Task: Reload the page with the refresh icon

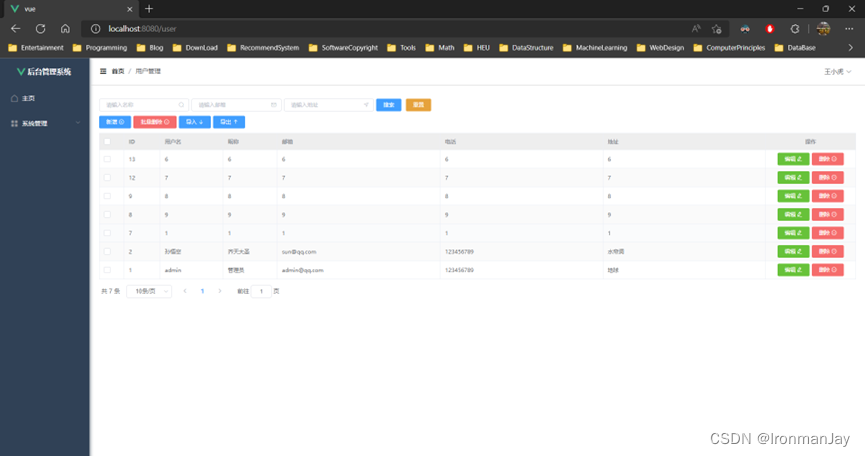Action: click(40, 29)
